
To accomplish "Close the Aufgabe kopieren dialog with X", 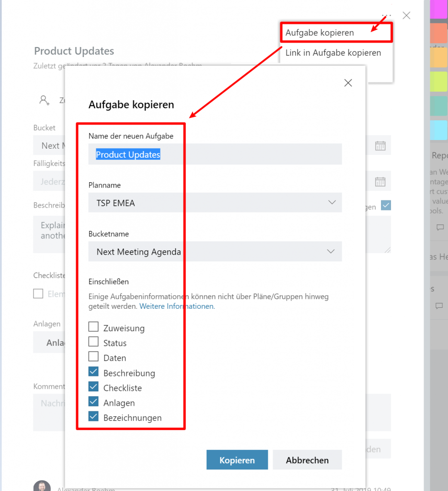I will point(348,83).
